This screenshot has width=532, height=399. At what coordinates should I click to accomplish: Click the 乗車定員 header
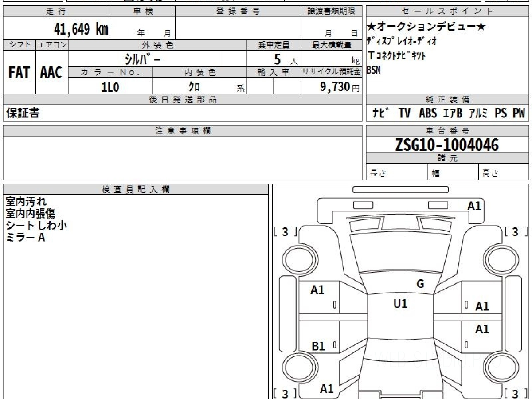[x=274, y=45]
